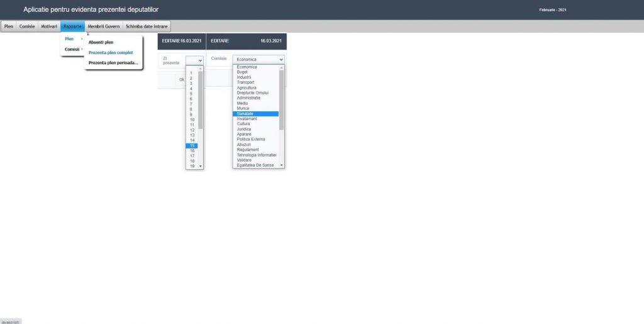
Task: Select Validare in commission list
Action: click(x=256, y=160)
